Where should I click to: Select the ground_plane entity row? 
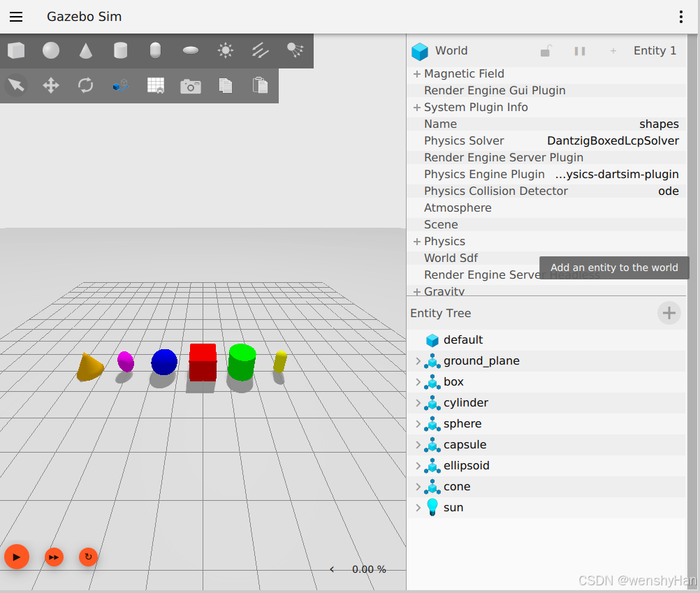pos(548,361)
